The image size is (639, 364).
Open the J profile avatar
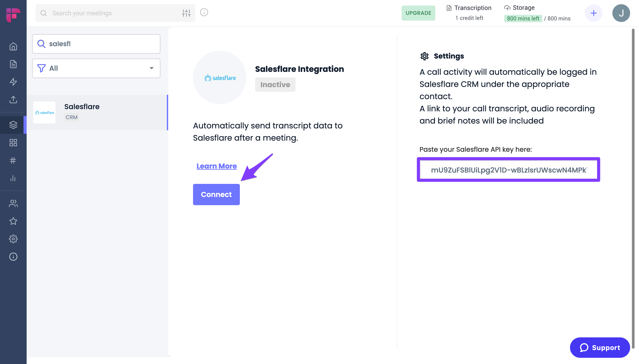pos(621,13)
